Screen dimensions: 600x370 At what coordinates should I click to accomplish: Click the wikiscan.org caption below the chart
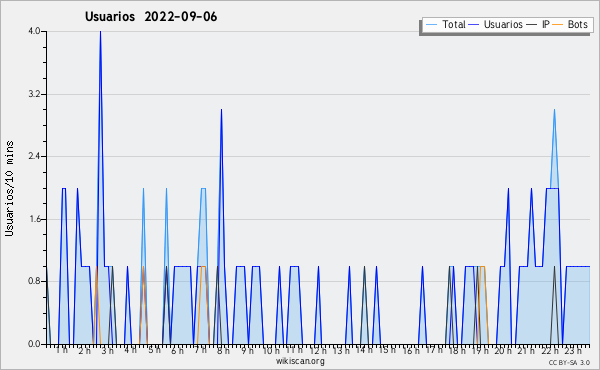pyautogui.click(x=300, y=361)
